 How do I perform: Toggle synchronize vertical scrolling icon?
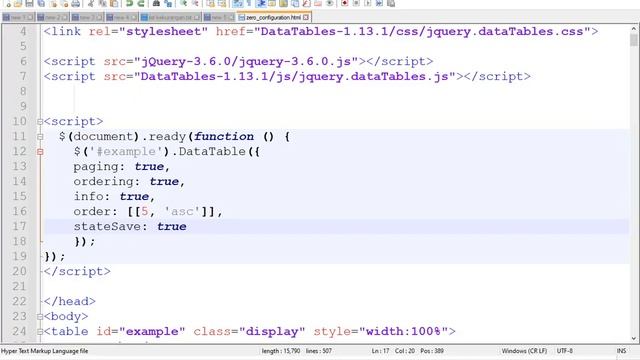(211, 4)
